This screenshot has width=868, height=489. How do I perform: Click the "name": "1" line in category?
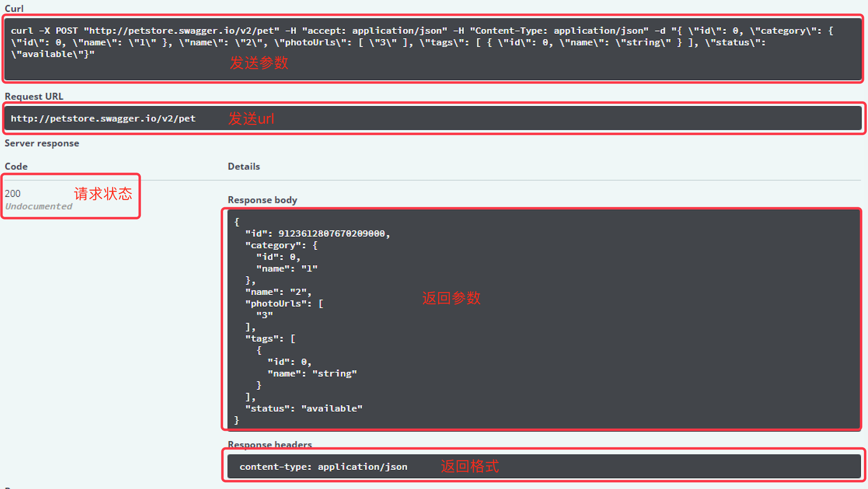coord(287,268)
